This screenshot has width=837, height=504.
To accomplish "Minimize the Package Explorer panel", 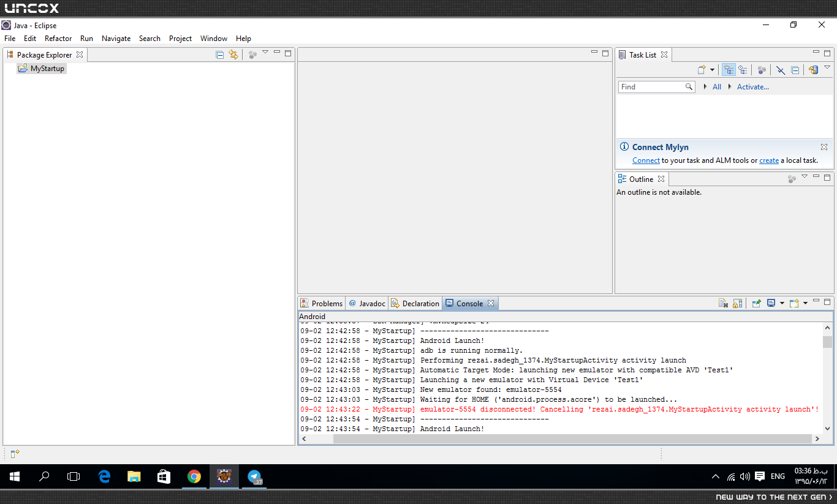I will click(277, 53).
